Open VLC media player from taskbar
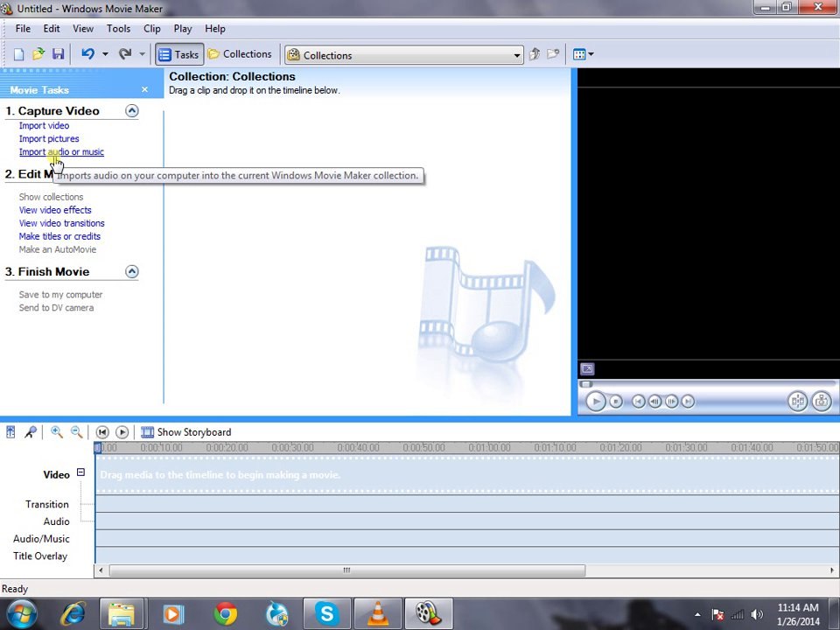Screen dimensions: 840x630 378,614
